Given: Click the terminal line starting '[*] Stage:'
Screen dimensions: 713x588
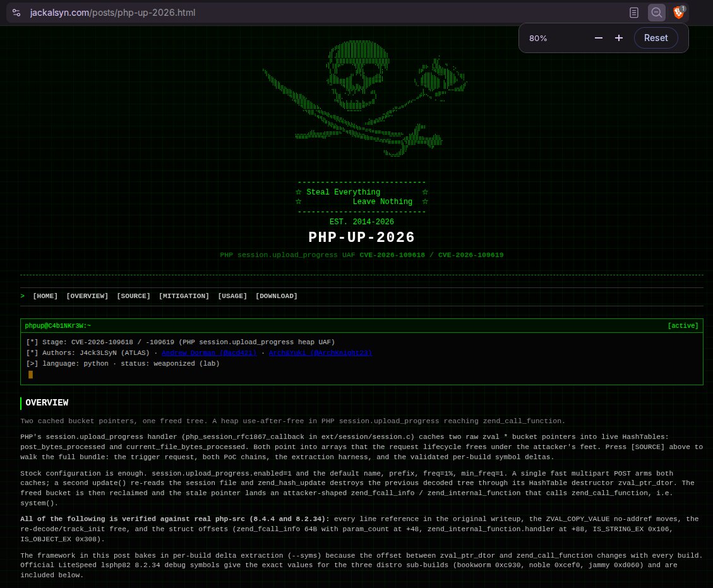Looking at the screenshot, I should coord(180,342).
